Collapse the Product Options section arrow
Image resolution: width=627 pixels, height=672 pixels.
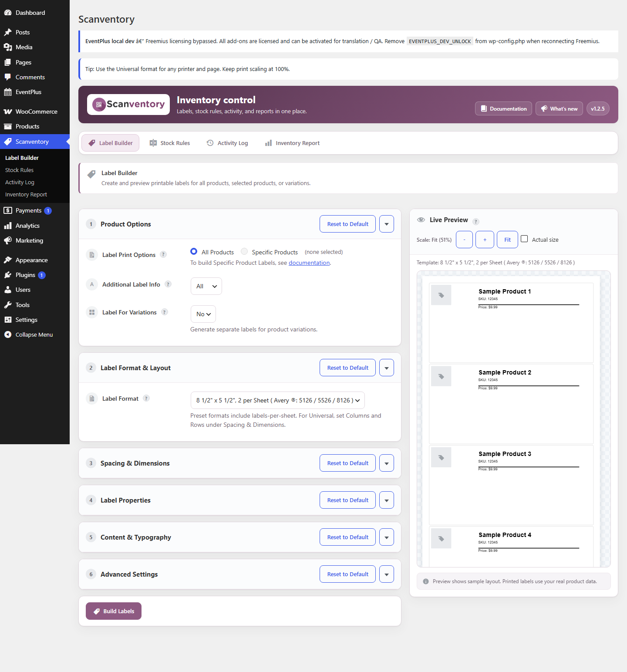387,224
